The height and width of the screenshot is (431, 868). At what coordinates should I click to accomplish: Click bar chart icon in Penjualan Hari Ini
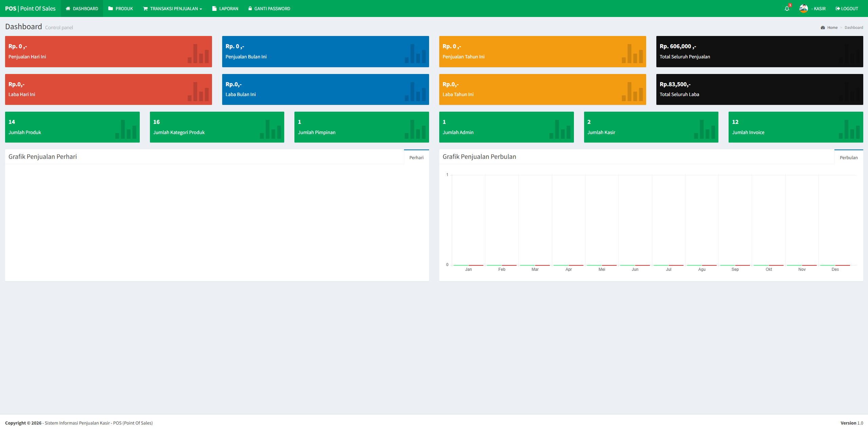(198, 54)
